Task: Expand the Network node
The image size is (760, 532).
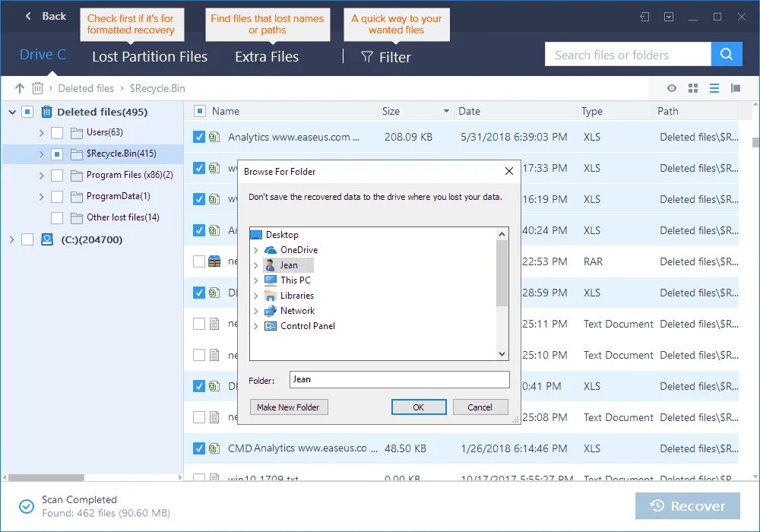Action: point(256,311)
